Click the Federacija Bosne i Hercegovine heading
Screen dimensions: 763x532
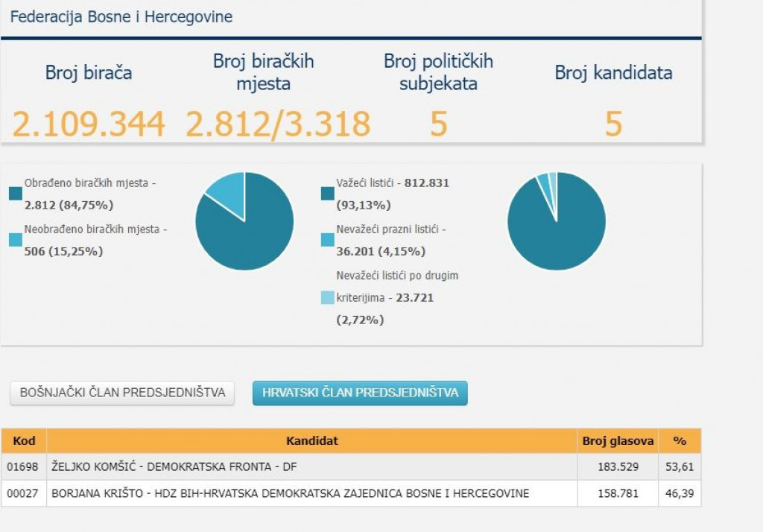[x=121, y=16]
